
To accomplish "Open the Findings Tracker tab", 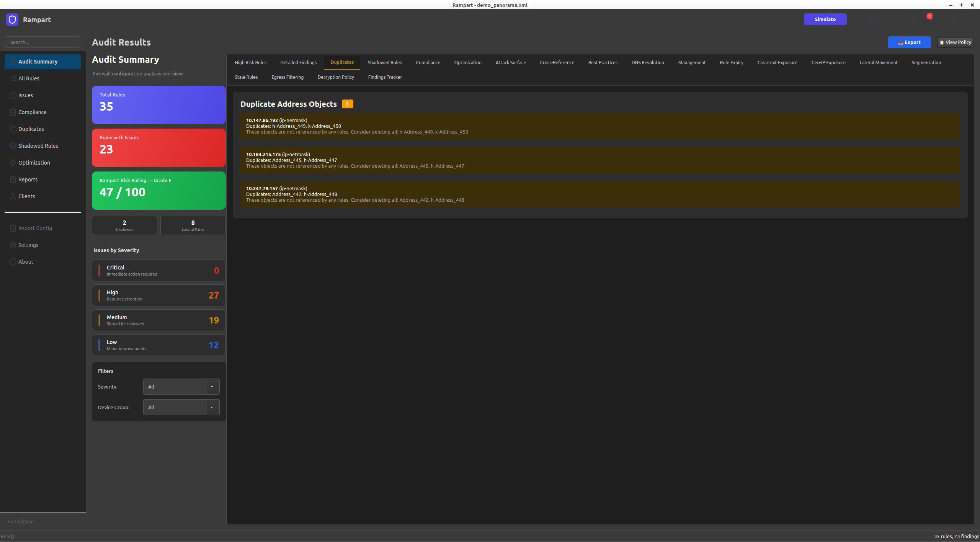I will 385,77.
